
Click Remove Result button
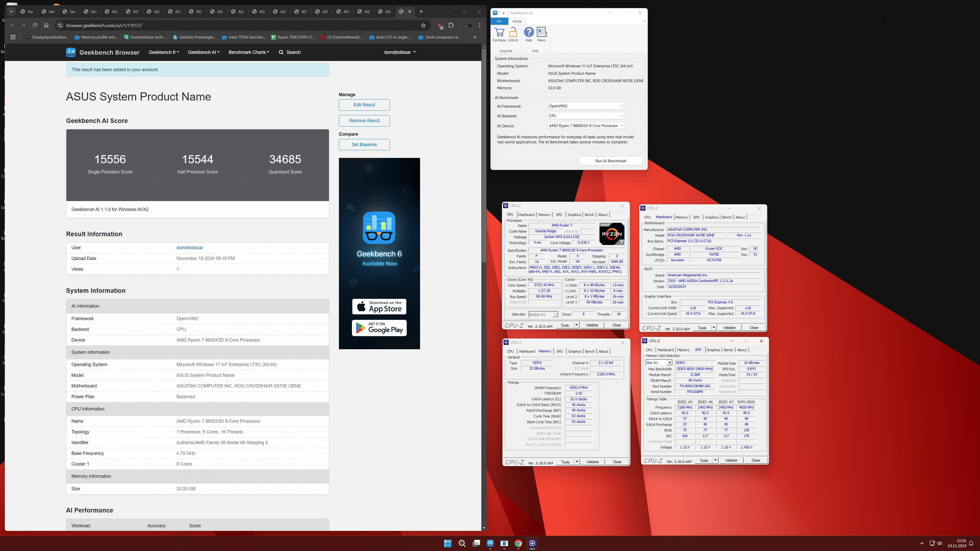point(364,121)
